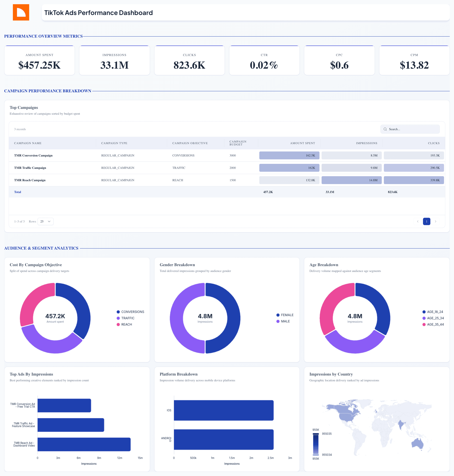Click the 457.2K total amount cell
Screen dimensions: 454x476
(268, 192)
